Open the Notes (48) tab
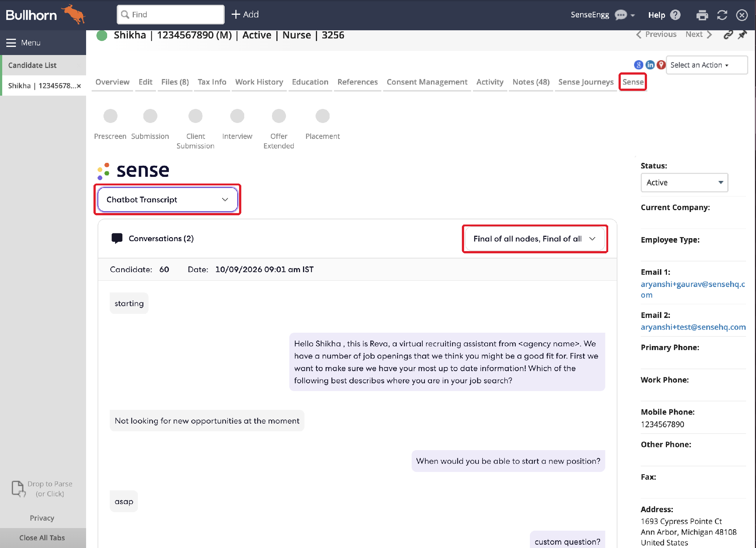The width and height of the screenshot is (756, 548). pos(531,82)
